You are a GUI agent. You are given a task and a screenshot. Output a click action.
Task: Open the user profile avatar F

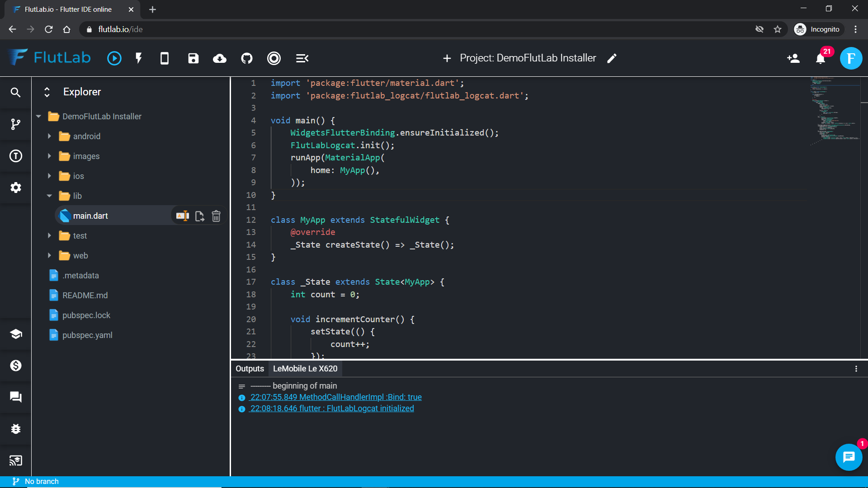pyautogui.click(x=851, y=58)
